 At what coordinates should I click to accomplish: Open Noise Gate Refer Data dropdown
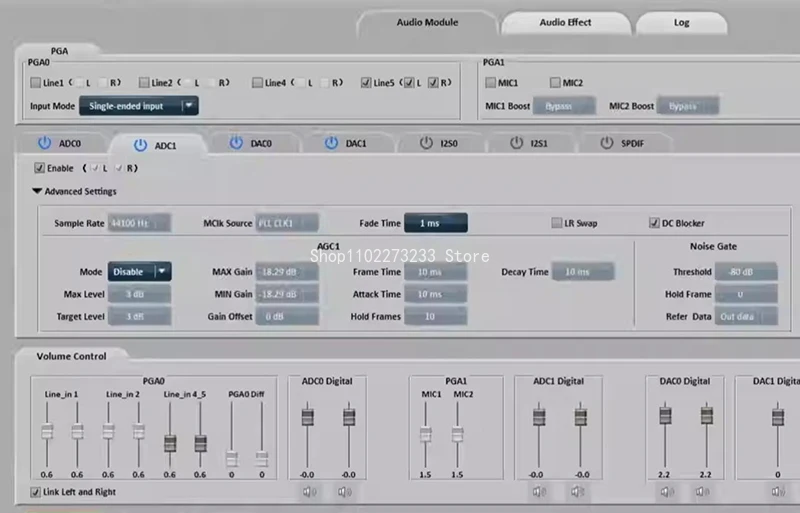[x=746, y=316]
